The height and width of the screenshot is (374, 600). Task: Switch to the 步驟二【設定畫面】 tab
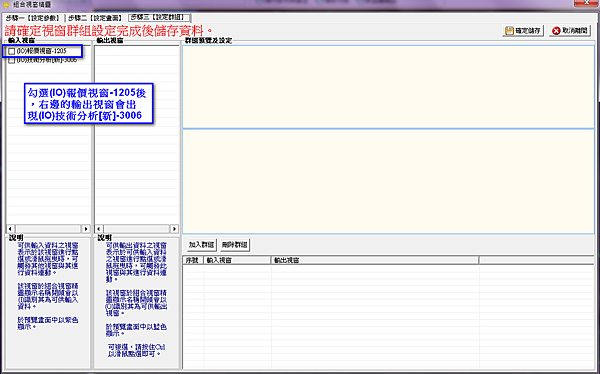[x=96, y=18]
